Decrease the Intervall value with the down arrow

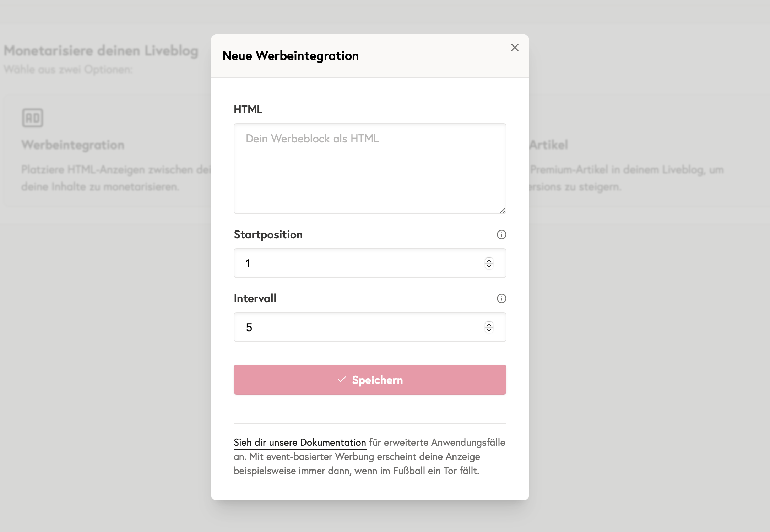pyautogui.click(x=489, y=330)
